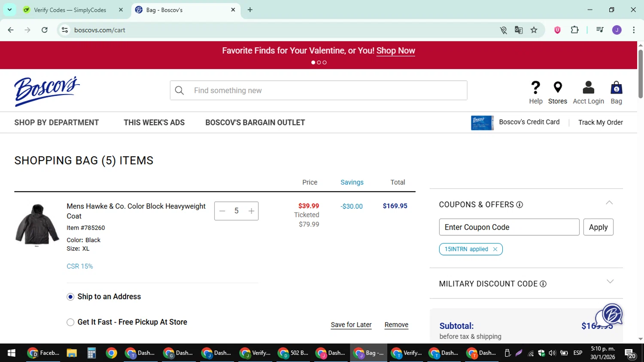Viewport: 644px width, 362px height.
Task: Click the Remove item link
Action: pyautogui.click(x=396, y=325)
